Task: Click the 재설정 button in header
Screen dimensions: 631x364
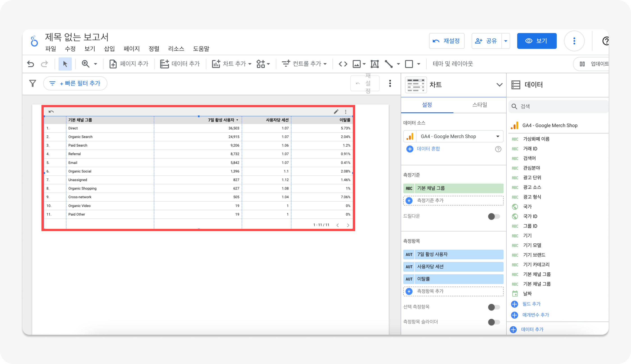Action: [447, 41]
